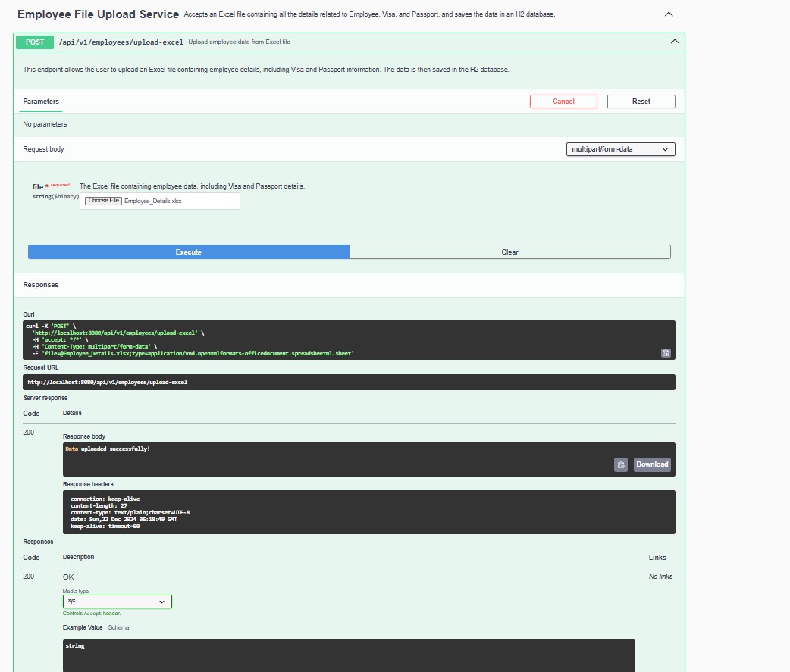Screen dimensions: 790x672
Task: Download the response body
Action: click(x=652, y=464)
